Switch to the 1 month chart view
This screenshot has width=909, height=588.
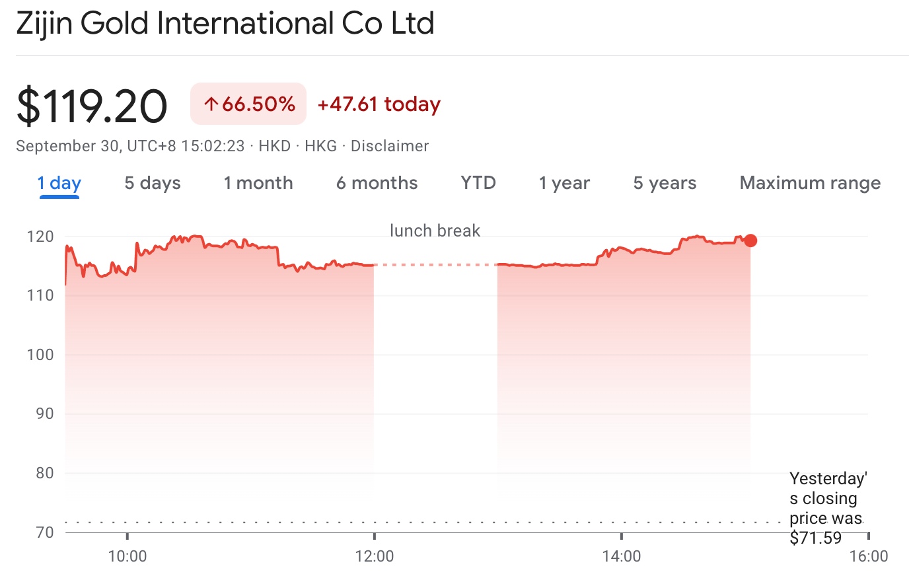(x=258, y=183)
